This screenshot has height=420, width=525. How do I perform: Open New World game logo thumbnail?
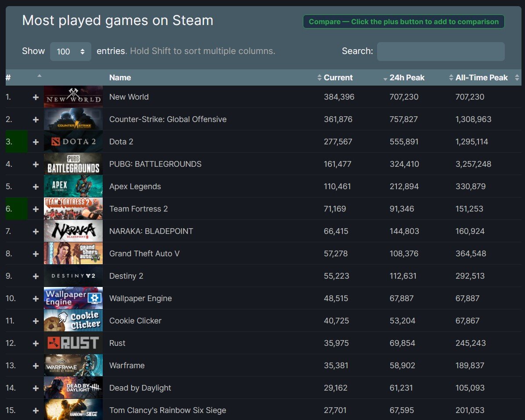coord(73,97)
